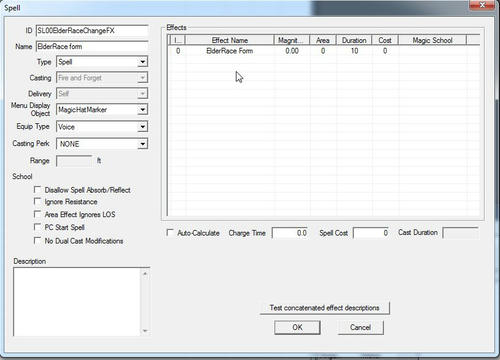Click the Description scrollbar down arrow

pyautogui.click(x=145, y=331)
